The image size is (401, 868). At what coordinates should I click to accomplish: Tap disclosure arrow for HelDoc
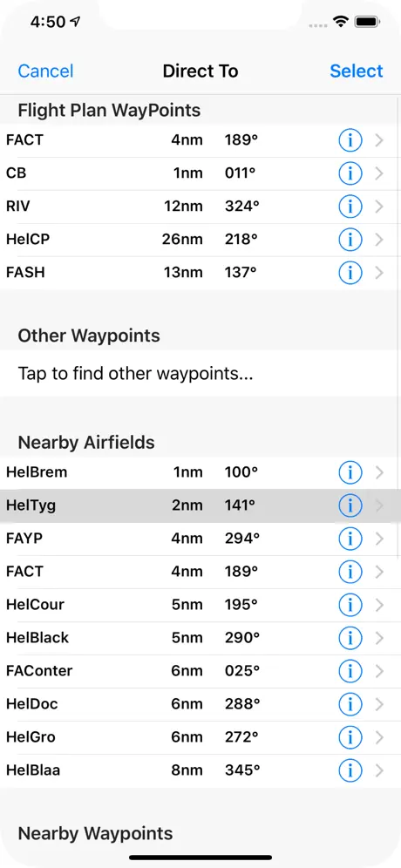[x=379, y=704]
